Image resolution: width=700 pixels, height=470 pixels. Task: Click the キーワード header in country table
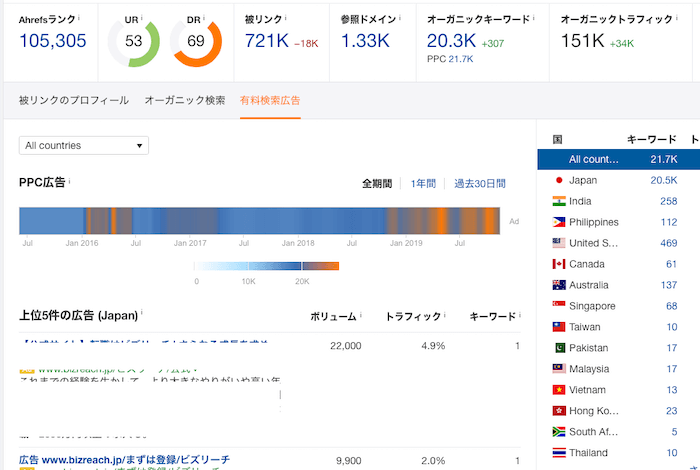[651, 140]
